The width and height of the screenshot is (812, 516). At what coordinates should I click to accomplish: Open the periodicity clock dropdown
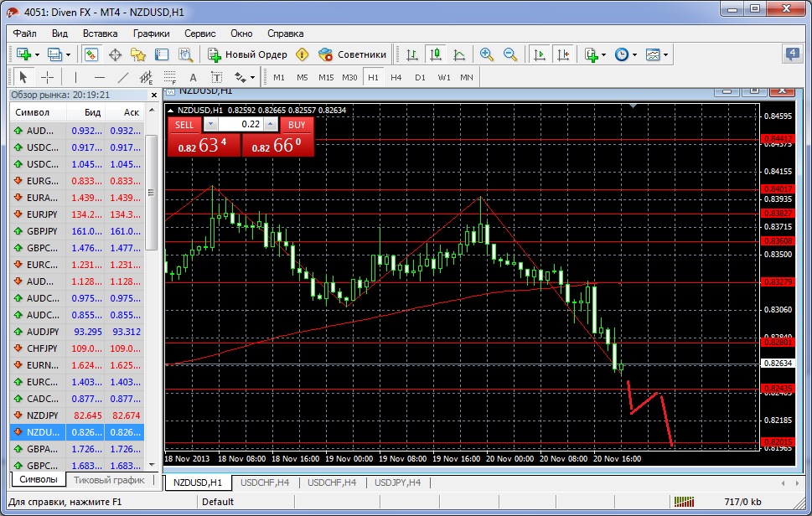tap(625, 54)
